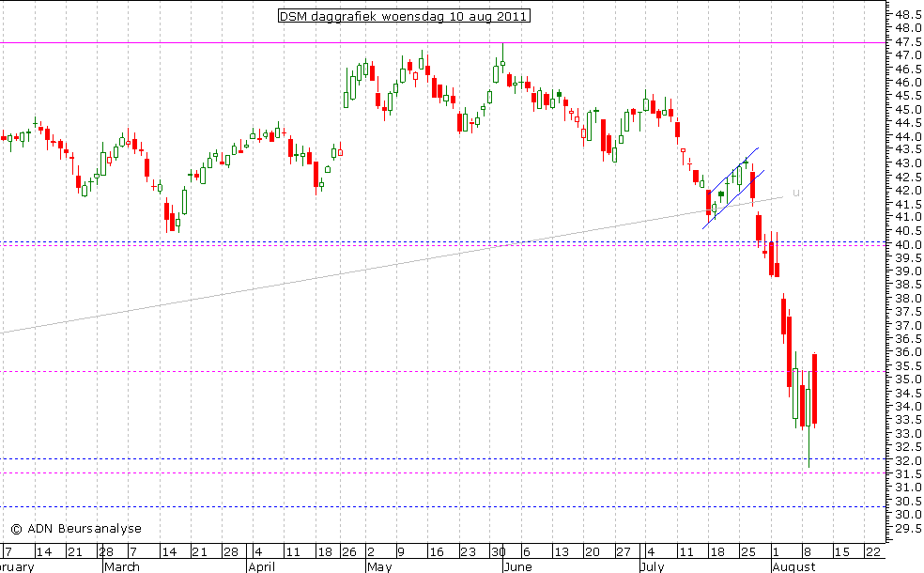Click the July month label
This screenshot has width=924, height=573.
coord(653,566)
